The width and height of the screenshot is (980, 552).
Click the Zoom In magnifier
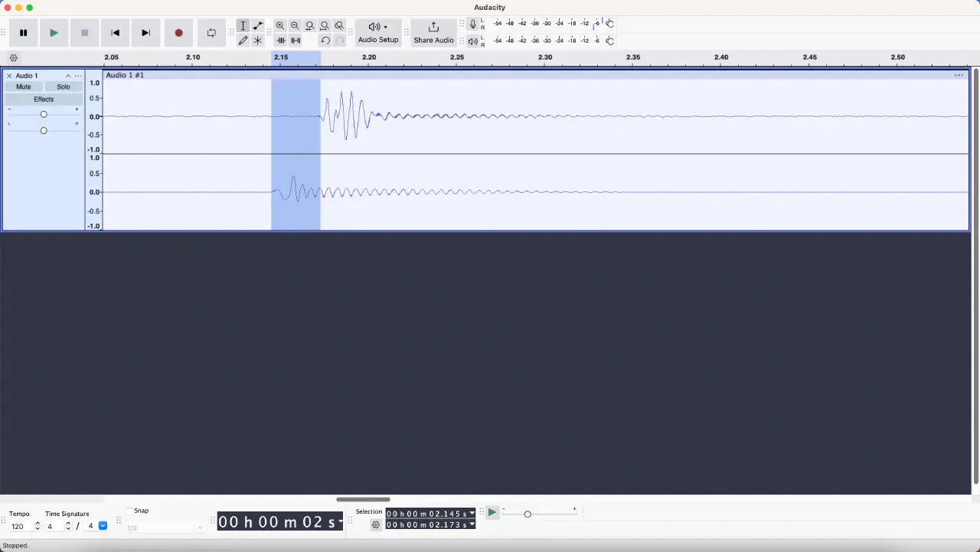tap(280, 26)
